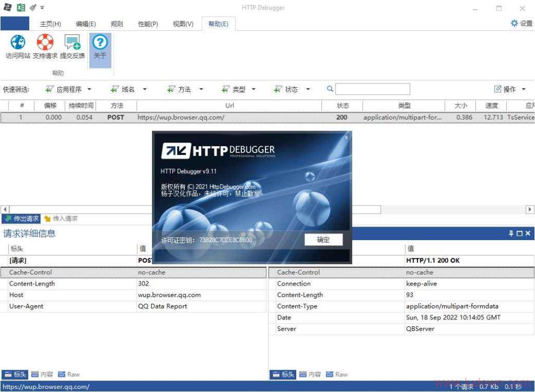Viewport: 535px width, 392px height.
Task: Click the search magnifier icon
Action: coord(330,89)
